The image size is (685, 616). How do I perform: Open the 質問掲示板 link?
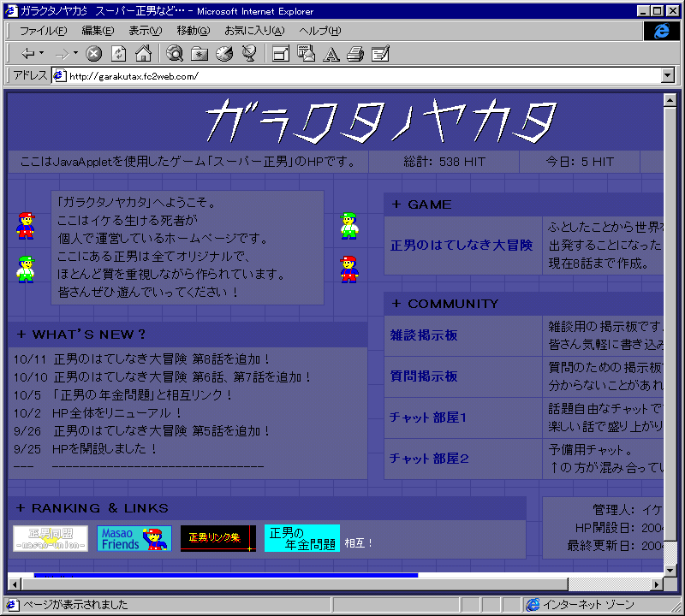[x=424, y=376]
